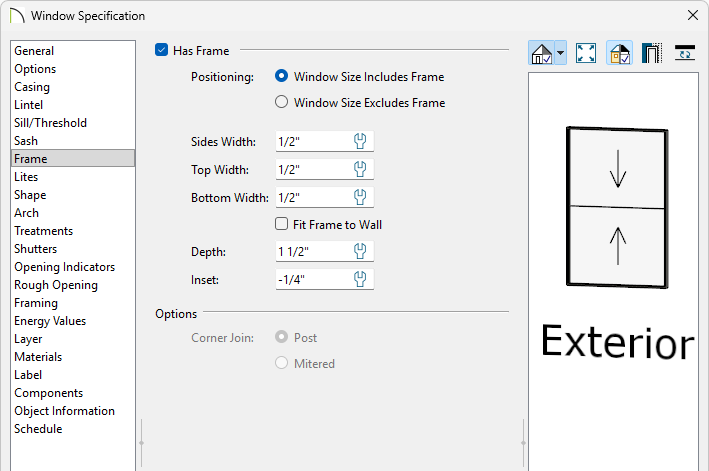The image size is (709, 471).
Task: Click the wrench icon beside Inset
Action: pyautogui.click(x=360, y=279)
